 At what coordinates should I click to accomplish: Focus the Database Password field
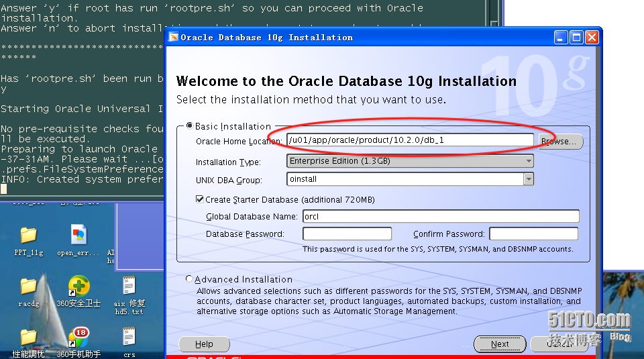[x=347, y=234]
